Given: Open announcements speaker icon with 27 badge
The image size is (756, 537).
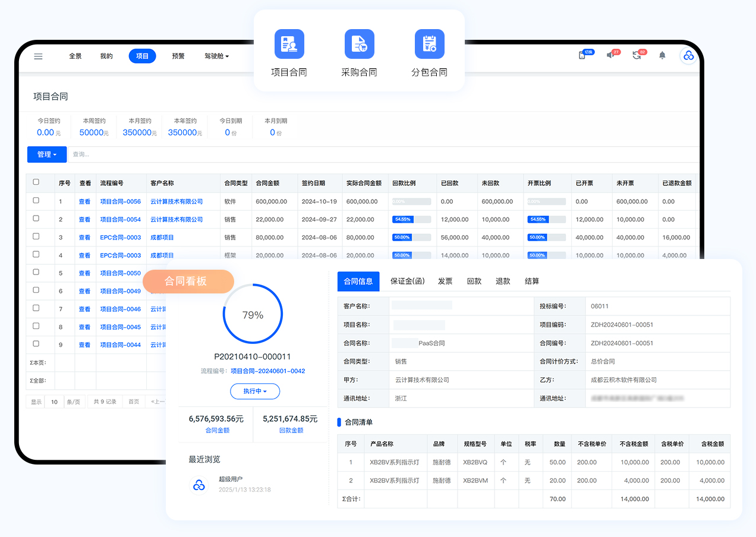Looking at the screenshot, I should tap(610, 55).
